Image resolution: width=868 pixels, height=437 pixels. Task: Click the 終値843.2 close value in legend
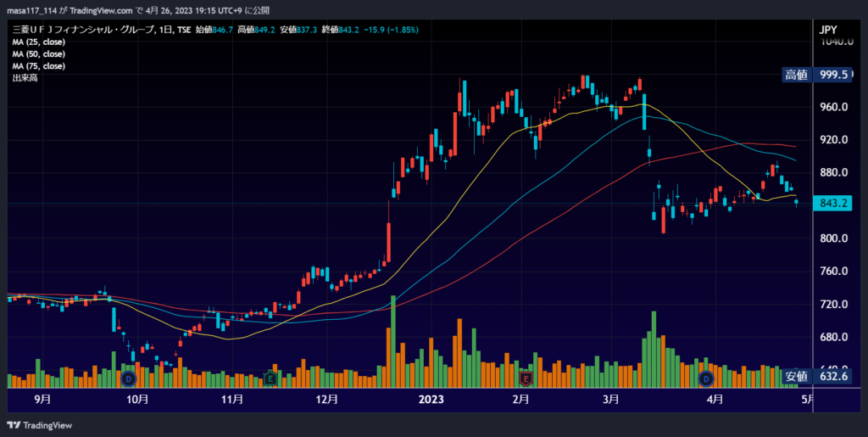[x=340, y=30]
